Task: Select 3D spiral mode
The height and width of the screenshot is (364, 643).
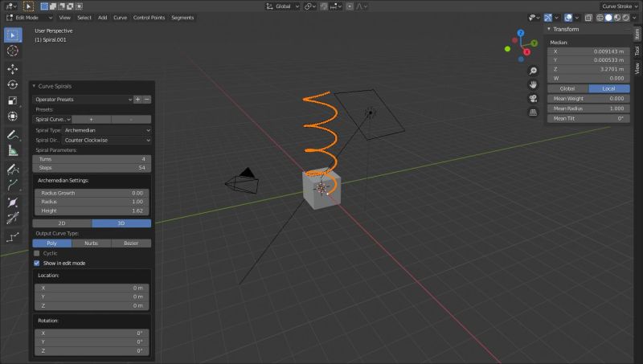Action: coord(121,223)
